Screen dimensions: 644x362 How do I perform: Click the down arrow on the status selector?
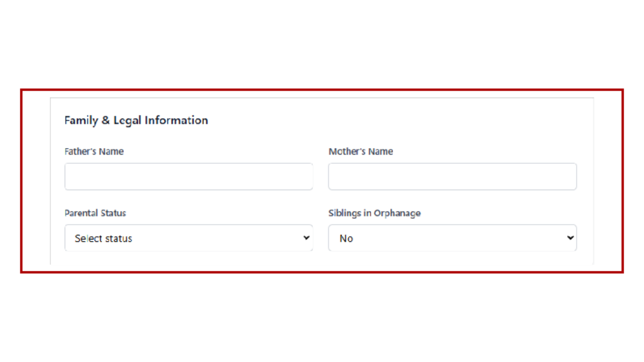point(306,238)
